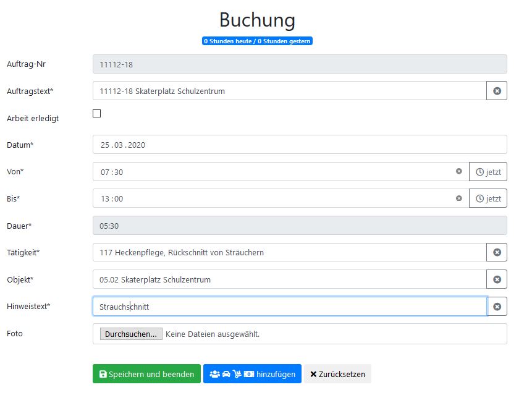Set Von time to now with jetzt
The image size is (532, 395).
click(488, 172)
